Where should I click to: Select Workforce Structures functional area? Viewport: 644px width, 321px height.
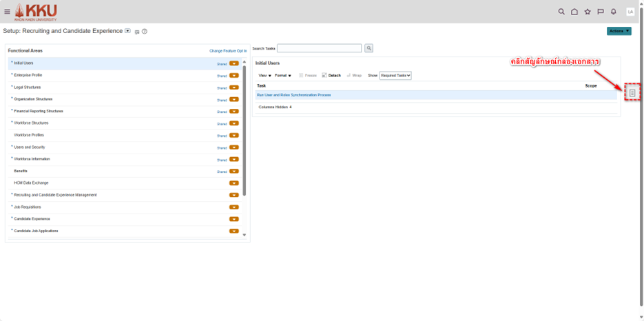point(31,123)
